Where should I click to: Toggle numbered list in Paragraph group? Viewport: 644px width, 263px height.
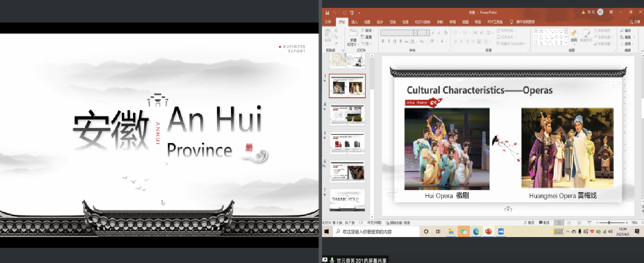tap(466, 32)
